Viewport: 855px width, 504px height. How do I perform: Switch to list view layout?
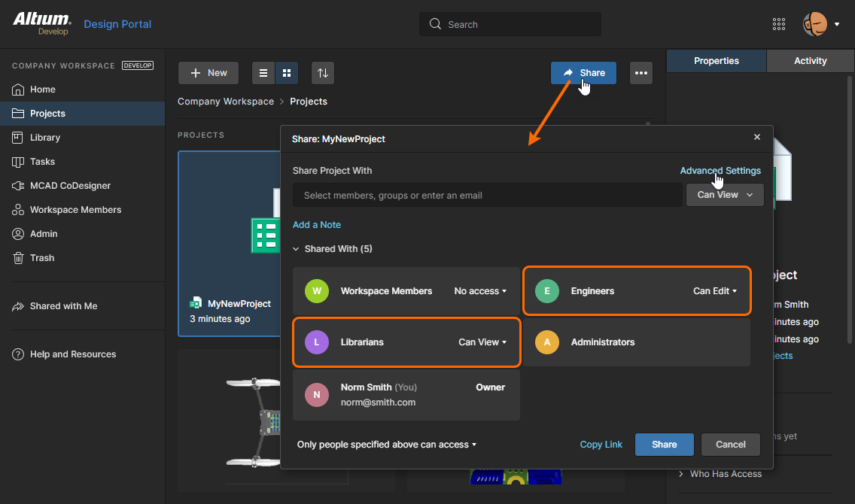point(263,73)
